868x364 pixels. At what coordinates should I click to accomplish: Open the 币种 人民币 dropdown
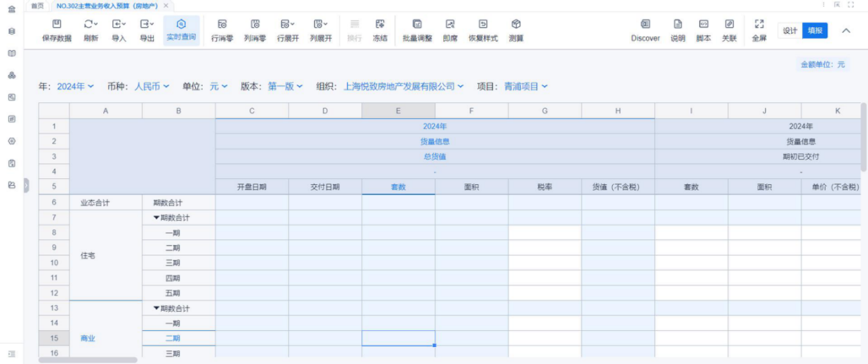[151, 87]
